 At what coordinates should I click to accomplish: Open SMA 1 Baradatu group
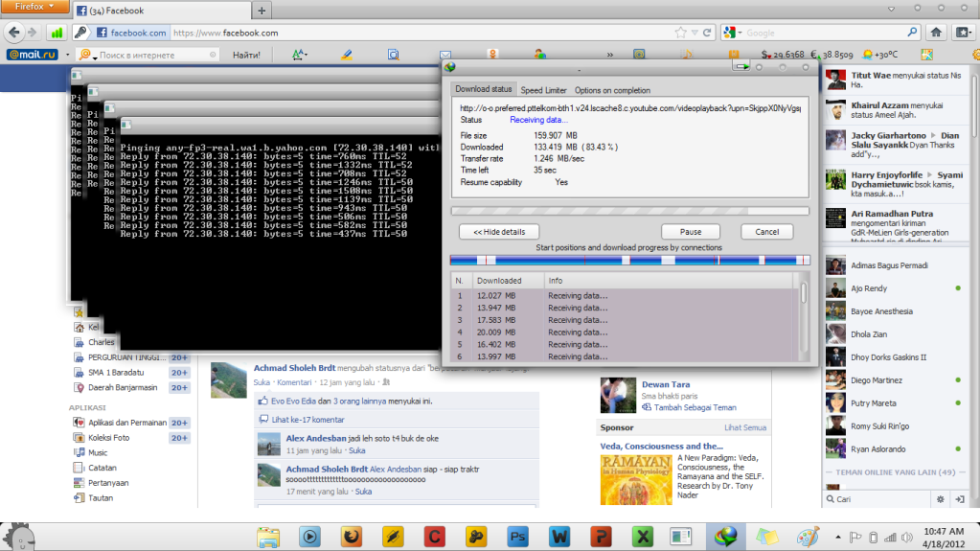pos(116,372)
